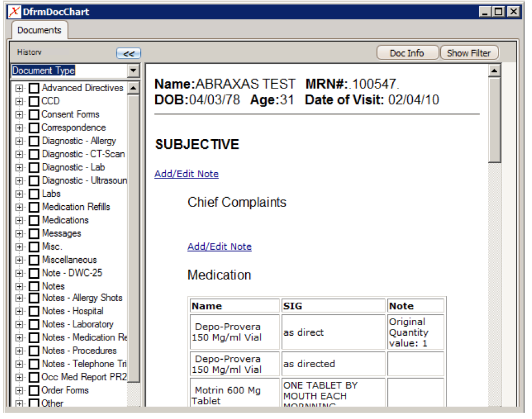
Task: Click the 'as direct' SIG cell
Action: pyautogui.click(x=334, y=332)
